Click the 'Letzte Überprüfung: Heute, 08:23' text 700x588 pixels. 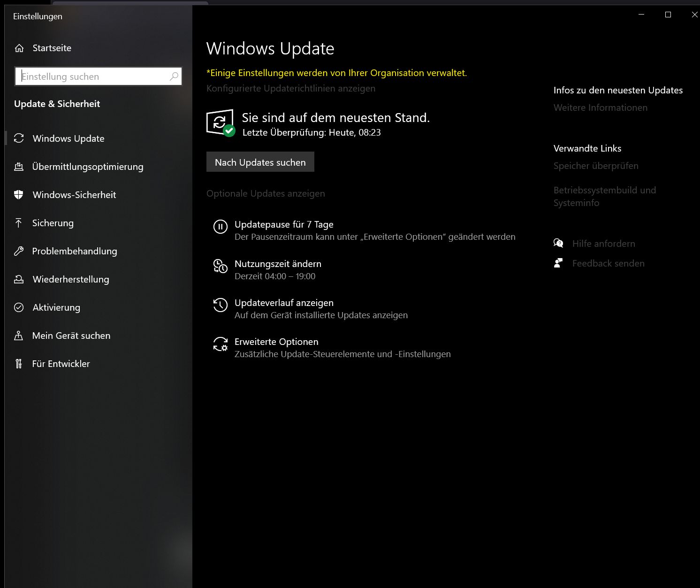click(312, 132)
